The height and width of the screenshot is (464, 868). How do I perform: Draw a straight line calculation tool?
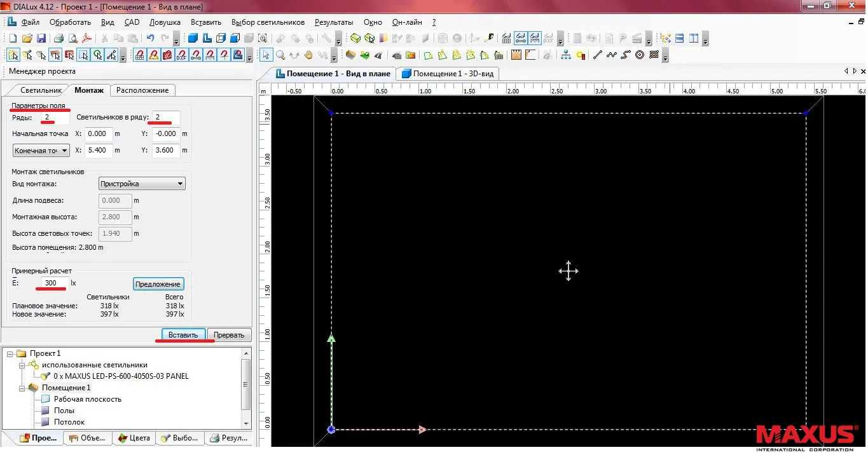coord(598,55)
